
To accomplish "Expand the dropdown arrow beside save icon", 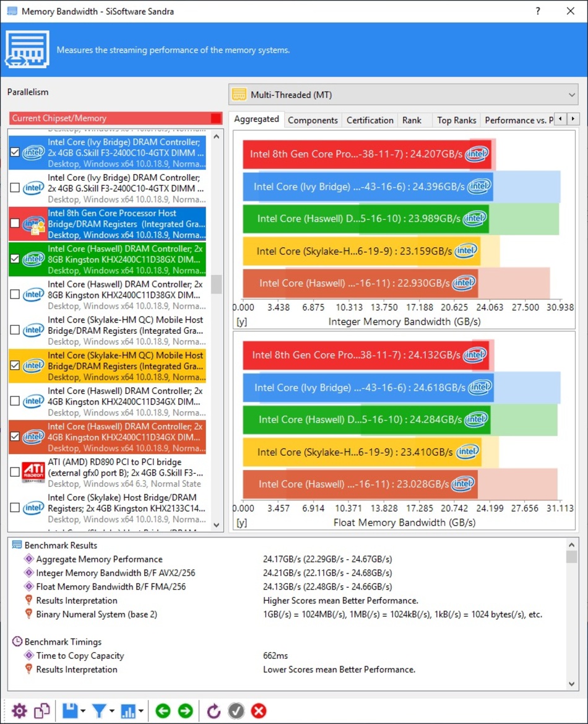I will [82, 711].
